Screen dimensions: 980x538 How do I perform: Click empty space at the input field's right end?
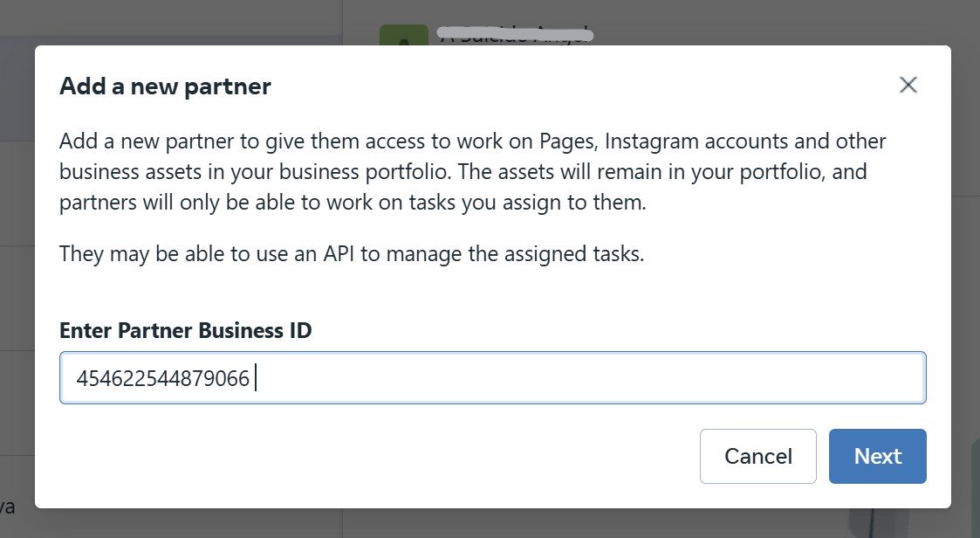coord(873,378)
